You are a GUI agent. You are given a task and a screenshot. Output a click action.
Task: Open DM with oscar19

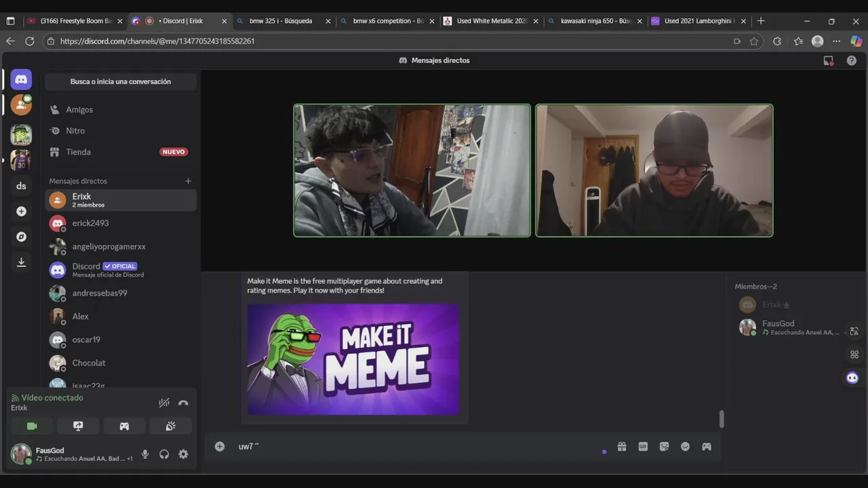(x=121, y=340)
